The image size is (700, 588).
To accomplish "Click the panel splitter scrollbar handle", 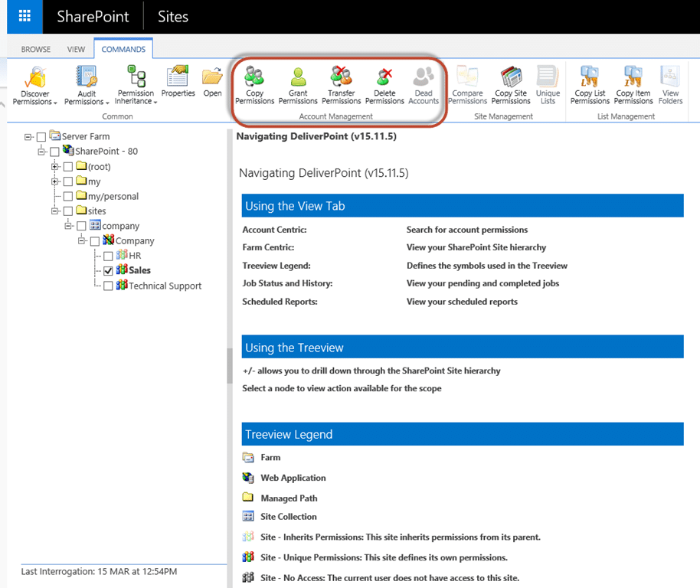I will coord(230,366).
